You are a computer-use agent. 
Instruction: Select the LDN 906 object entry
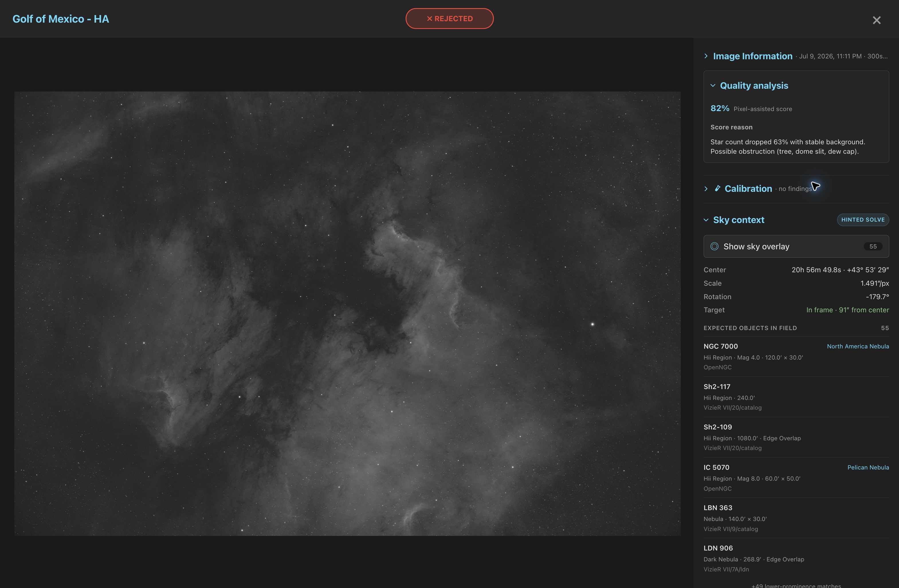[x=796, y=558]
